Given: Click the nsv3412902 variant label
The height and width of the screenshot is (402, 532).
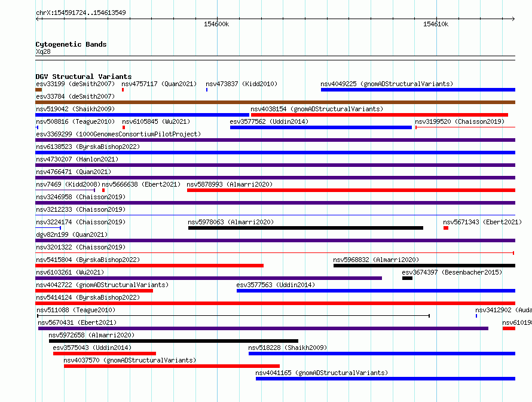Looking at the screenshot, I should pyautogui.click(x=503, y=310).
